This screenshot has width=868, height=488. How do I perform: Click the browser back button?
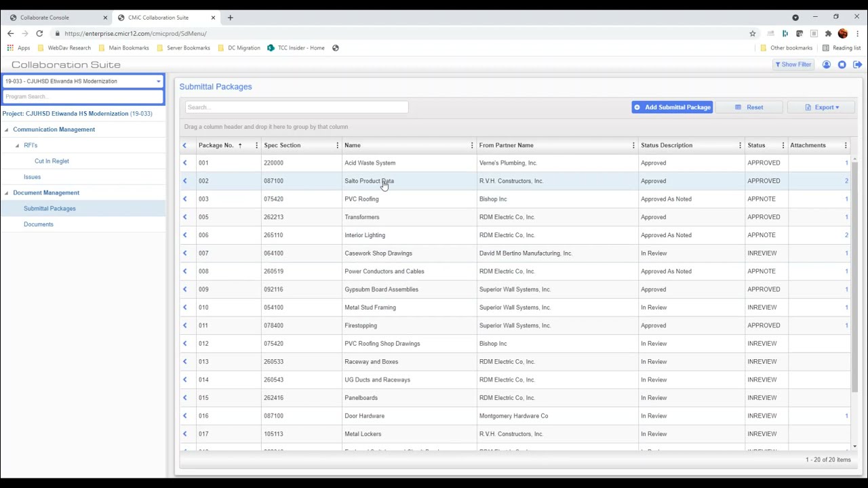pos(10,33)
